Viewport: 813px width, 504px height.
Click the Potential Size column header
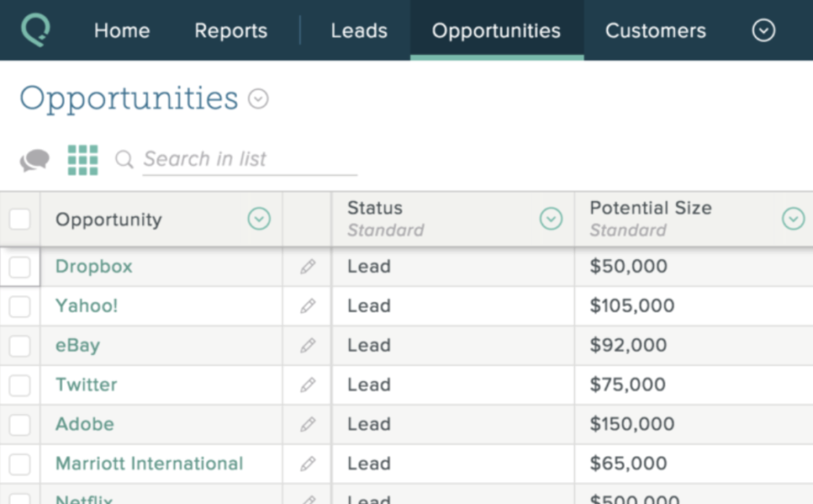pyautogui.click(x=694, y=219)
